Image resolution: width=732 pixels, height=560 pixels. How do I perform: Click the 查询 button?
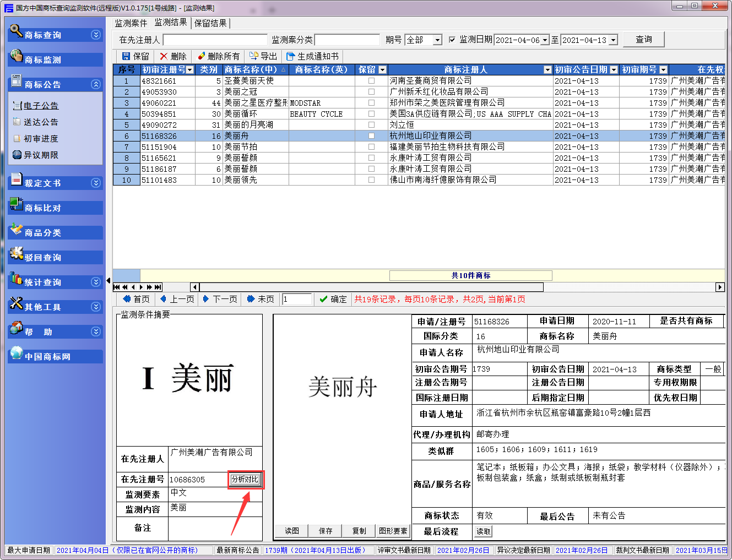pyautogui.click(x=643, y=40)
